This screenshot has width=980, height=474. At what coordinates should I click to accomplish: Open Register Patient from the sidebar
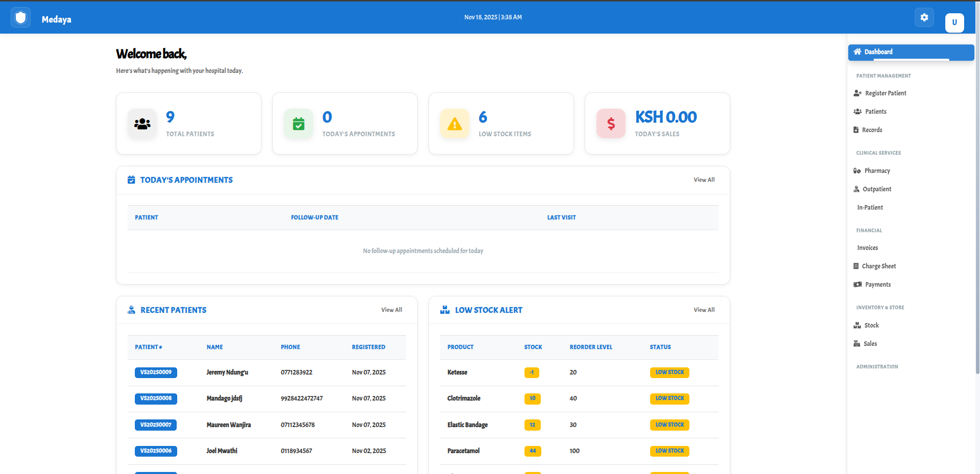(885, 93)
